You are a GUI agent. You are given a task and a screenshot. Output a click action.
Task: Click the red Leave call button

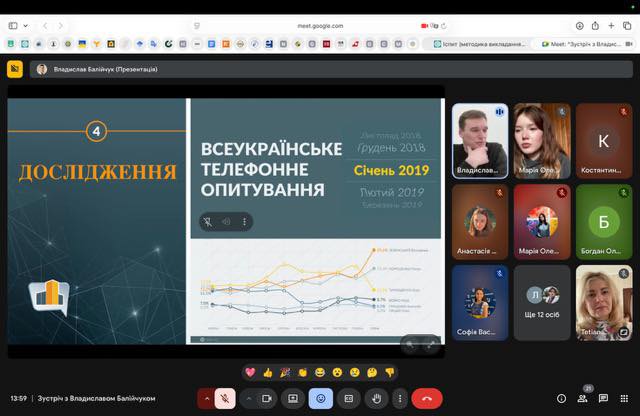[x=427, y=398]
